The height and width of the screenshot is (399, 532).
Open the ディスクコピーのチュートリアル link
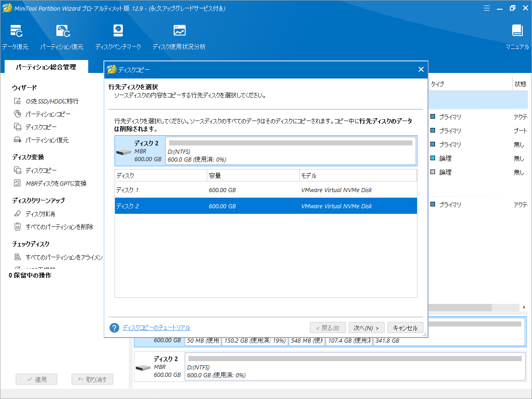[157, 328]
